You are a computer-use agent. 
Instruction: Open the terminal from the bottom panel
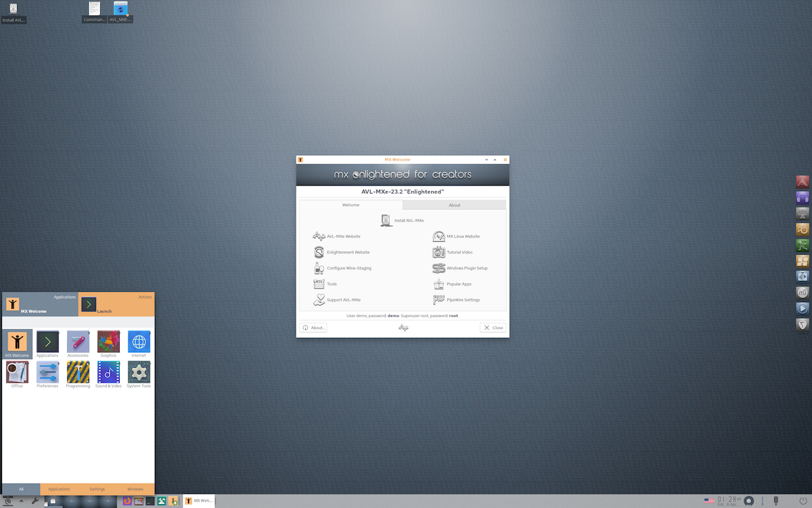point(150,501)
